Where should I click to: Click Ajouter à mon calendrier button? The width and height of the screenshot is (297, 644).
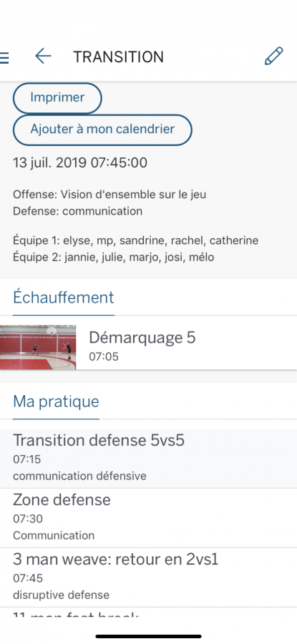coord(102,130)
